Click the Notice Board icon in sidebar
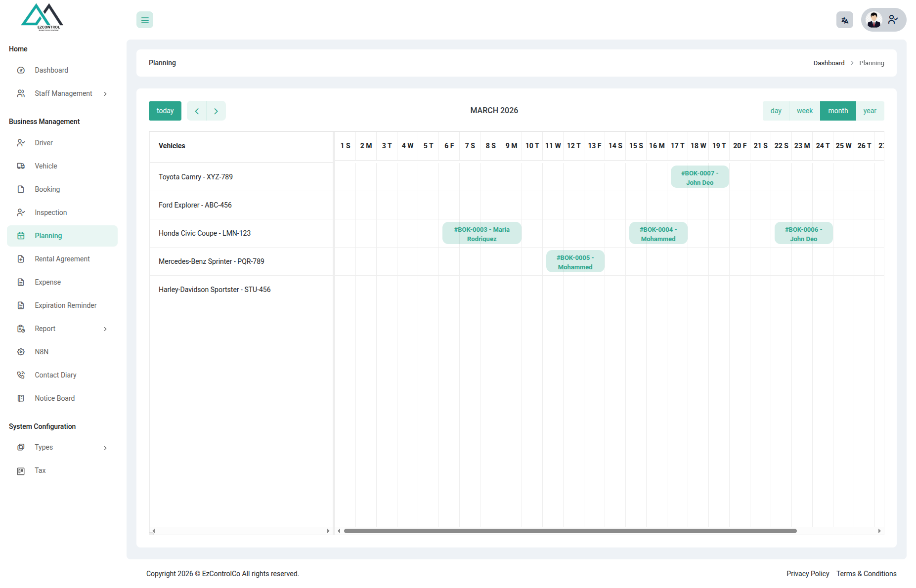This screenshot has height=588, width=916. pyautogui.click(x=21, y=398)
